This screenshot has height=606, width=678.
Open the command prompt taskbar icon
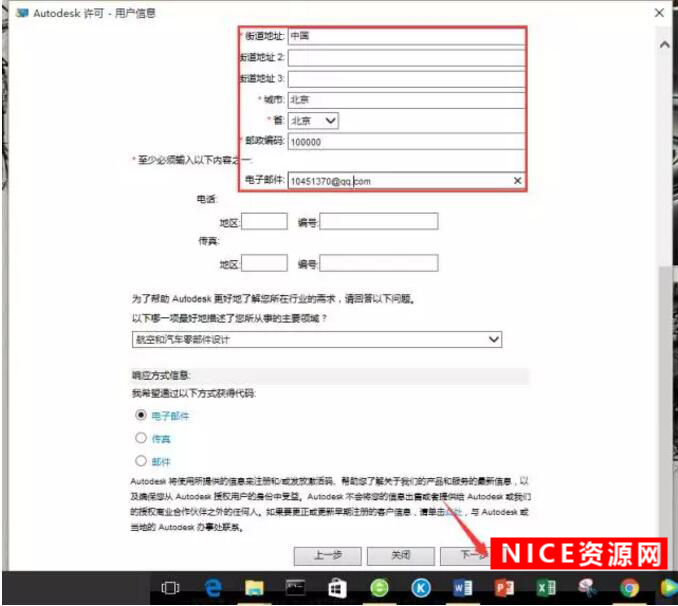(x=296, y=588)
